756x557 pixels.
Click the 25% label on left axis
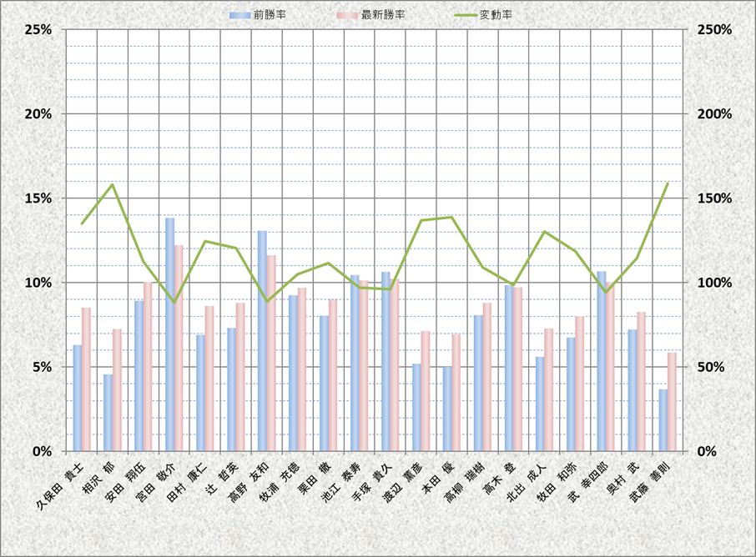(38, 29)
